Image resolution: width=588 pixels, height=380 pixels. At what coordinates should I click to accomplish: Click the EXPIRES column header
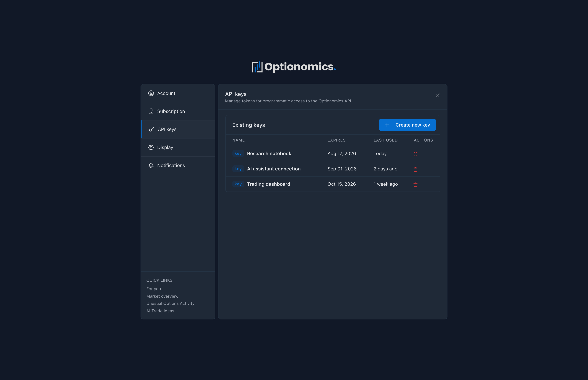(336, 140)
